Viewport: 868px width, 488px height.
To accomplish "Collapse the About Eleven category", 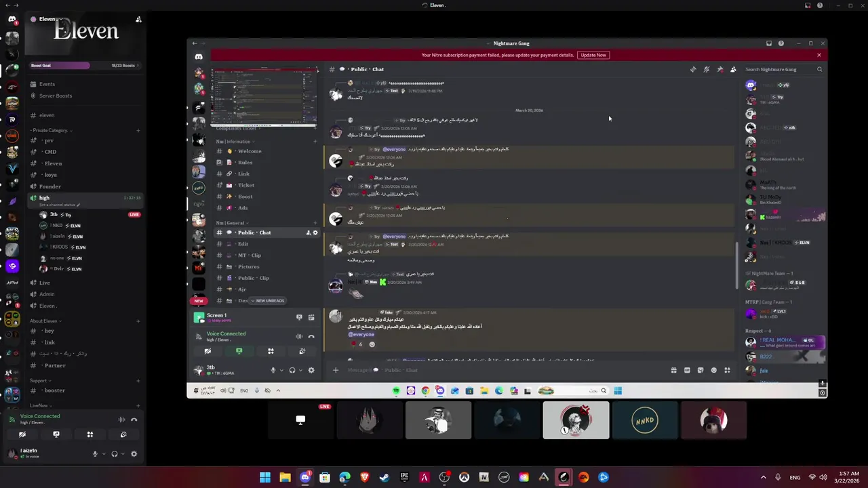I will pyautogui.click(x=45, y=321).
